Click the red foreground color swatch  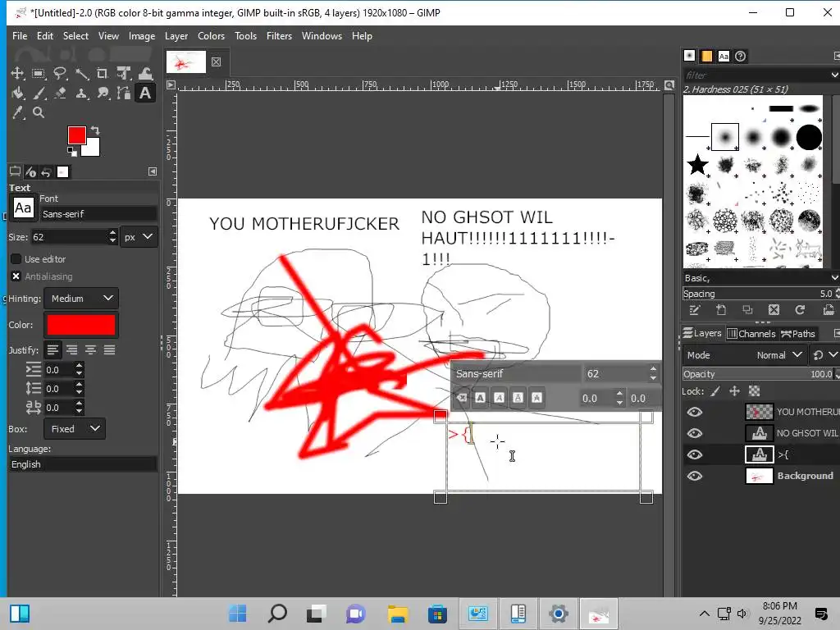coord(76,135)
